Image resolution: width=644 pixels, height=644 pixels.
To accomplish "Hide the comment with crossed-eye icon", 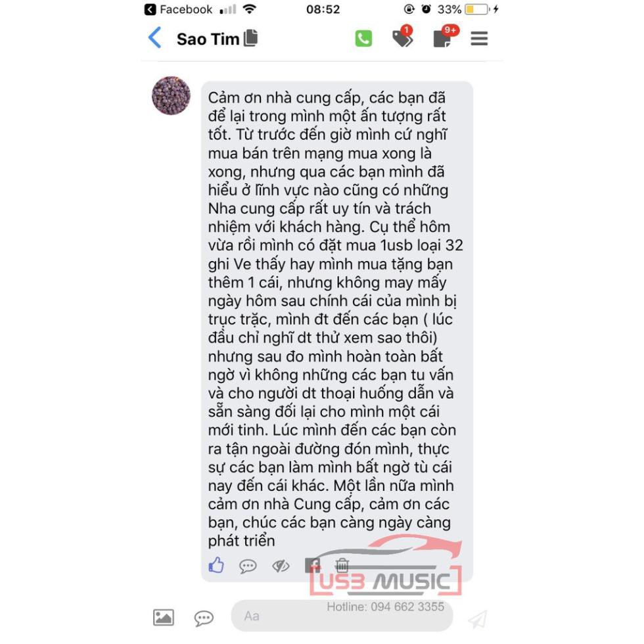I will [x=281, y=566].
